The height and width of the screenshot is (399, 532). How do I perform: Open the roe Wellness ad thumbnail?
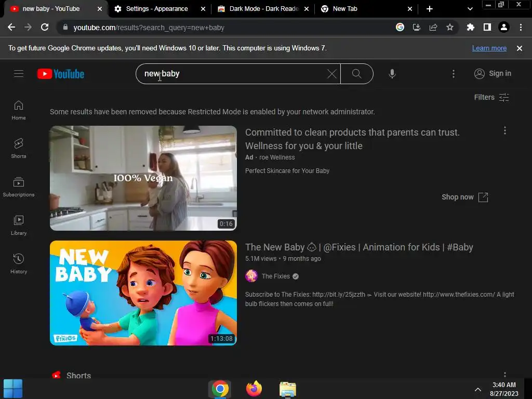(x=143, y=178)
